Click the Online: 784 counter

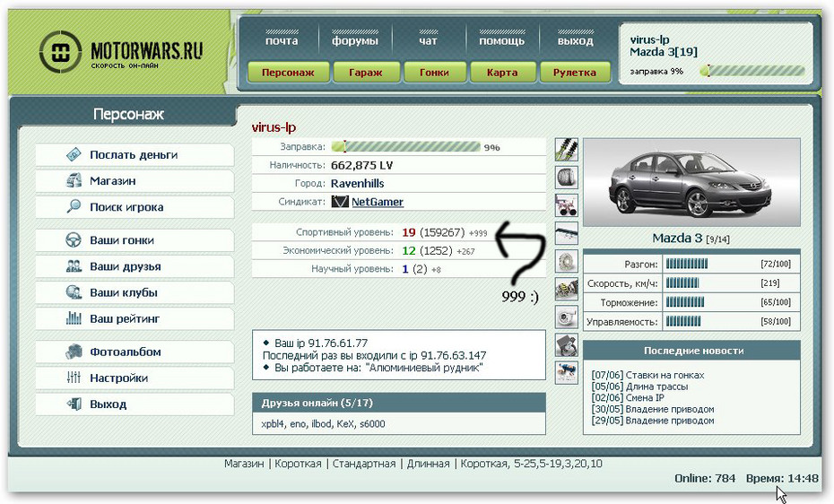[705, 479]
